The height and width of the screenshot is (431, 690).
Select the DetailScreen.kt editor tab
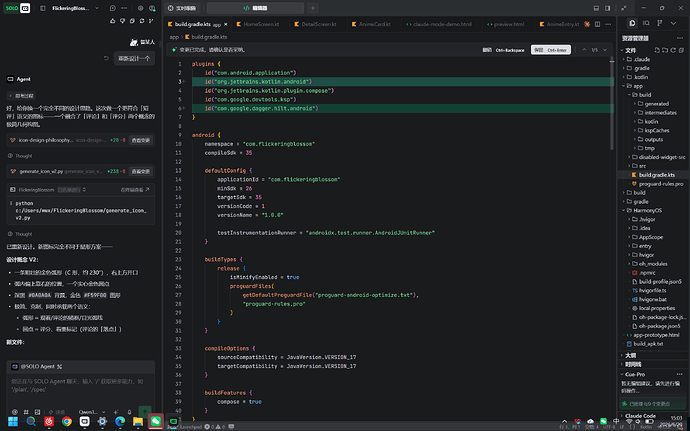tap(316, 24)
